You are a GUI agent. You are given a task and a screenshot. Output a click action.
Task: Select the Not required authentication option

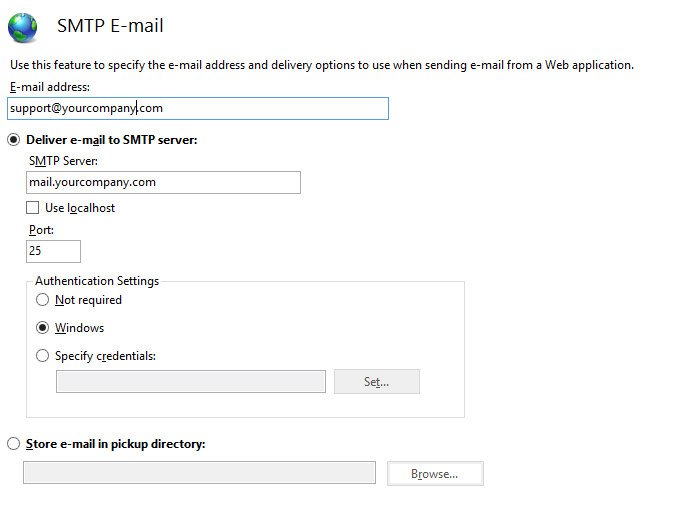(42, 300)
